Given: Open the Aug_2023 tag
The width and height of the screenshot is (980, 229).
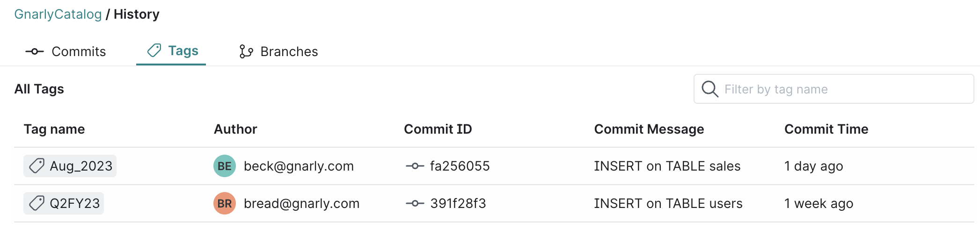Looking at the screenshot, I should pyautogui.click(x=81, y=166).
